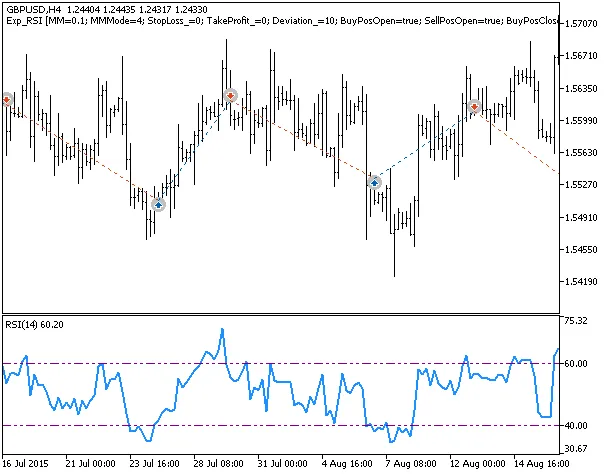611x474 pixels.
Task: Click the 21 Jul 00:00 time label
Action: (90, 464)
